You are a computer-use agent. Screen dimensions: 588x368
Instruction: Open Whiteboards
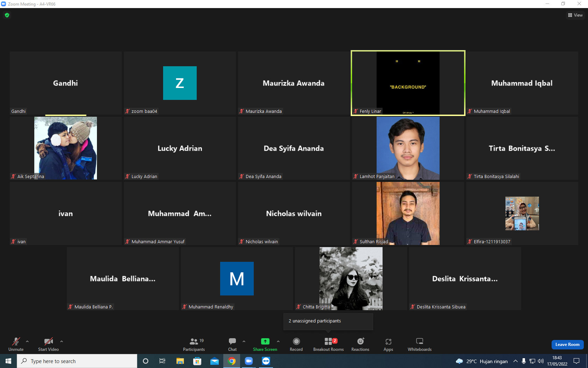coord(419,345)
